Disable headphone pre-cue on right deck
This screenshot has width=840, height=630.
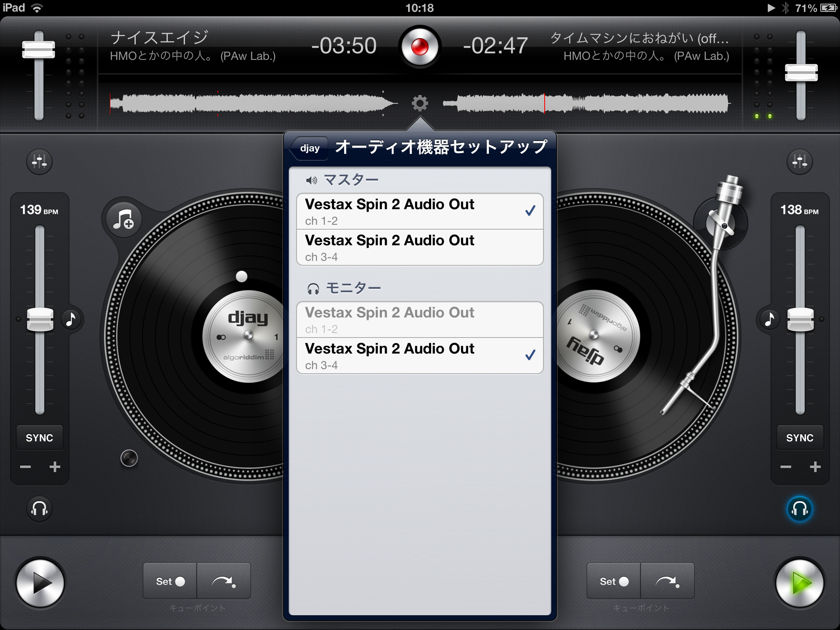pos(799,509)
